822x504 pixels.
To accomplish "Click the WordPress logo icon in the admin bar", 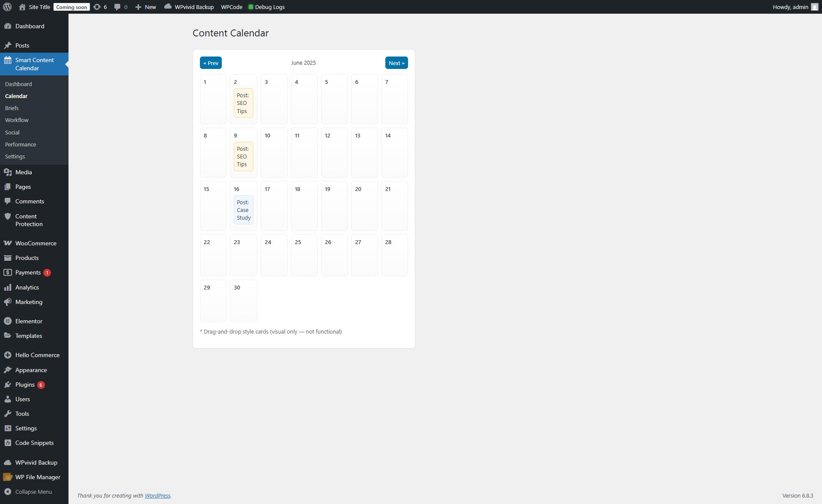I will tap(7, 7).
